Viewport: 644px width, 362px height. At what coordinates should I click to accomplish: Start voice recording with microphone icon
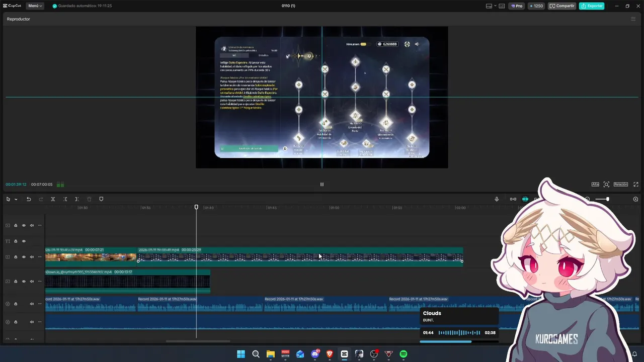pos(497,199)
